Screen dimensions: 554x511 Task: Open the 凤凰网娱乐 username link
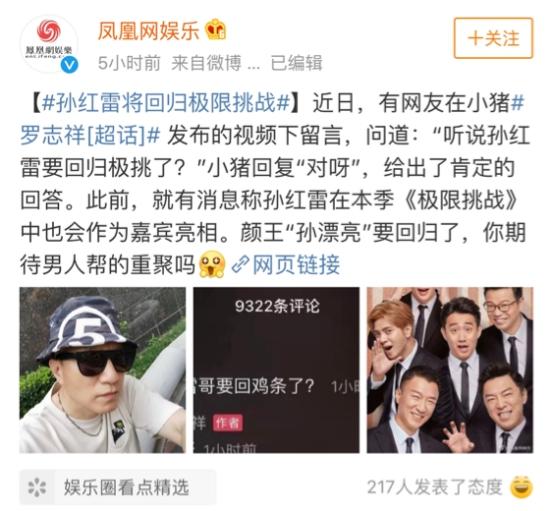pos(148,31)
